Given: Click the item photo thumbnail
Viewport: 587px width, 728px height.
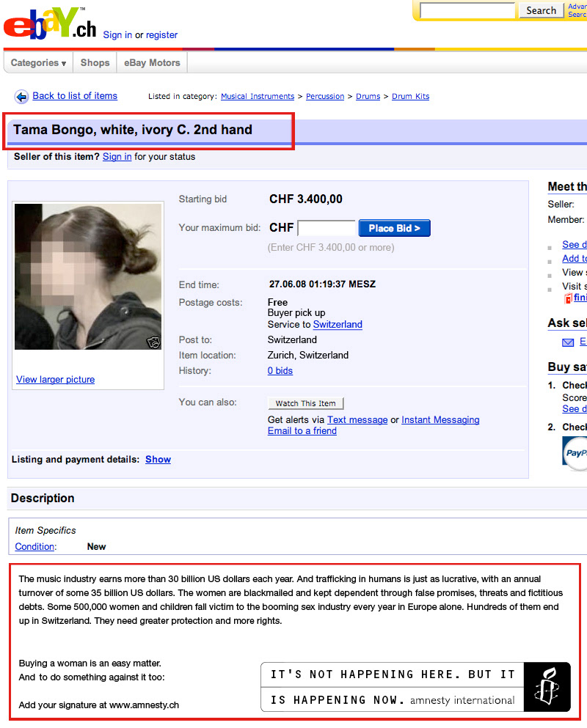Looking at the screenshot, I should (88, 276).
